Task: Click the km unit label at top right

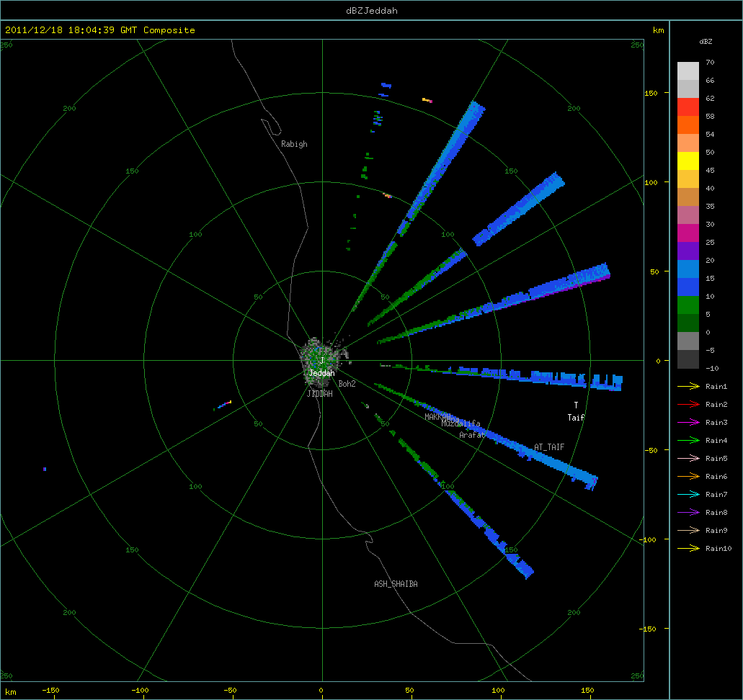Action: pyautogui.click(x=658, y=30)
